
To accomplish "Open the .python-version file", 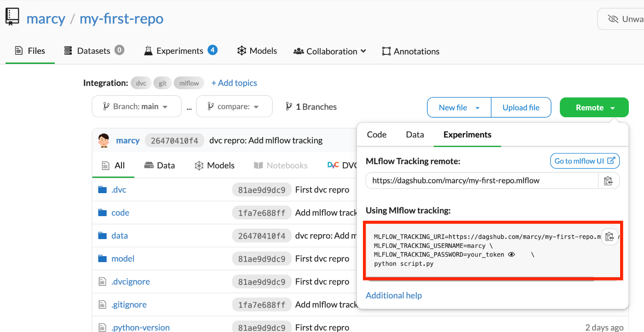I will 140,327.
